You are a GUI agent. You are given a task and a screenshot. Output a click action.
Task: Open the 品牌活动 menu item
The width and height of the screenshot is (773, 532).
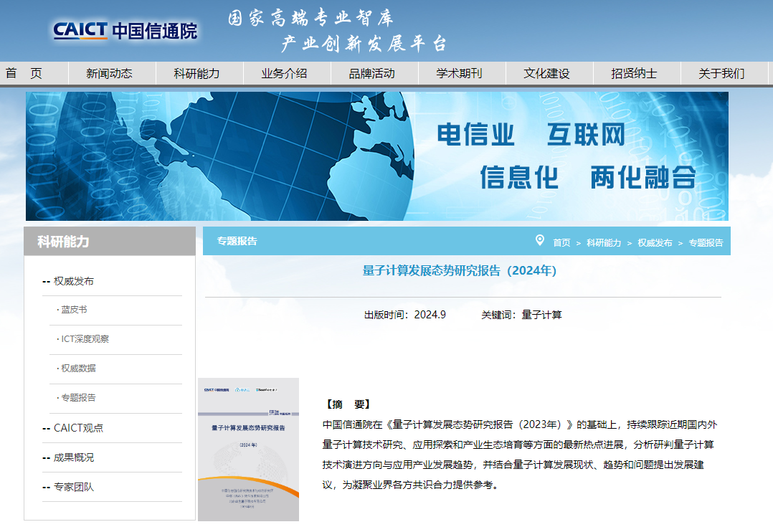(x=371, y=73)
